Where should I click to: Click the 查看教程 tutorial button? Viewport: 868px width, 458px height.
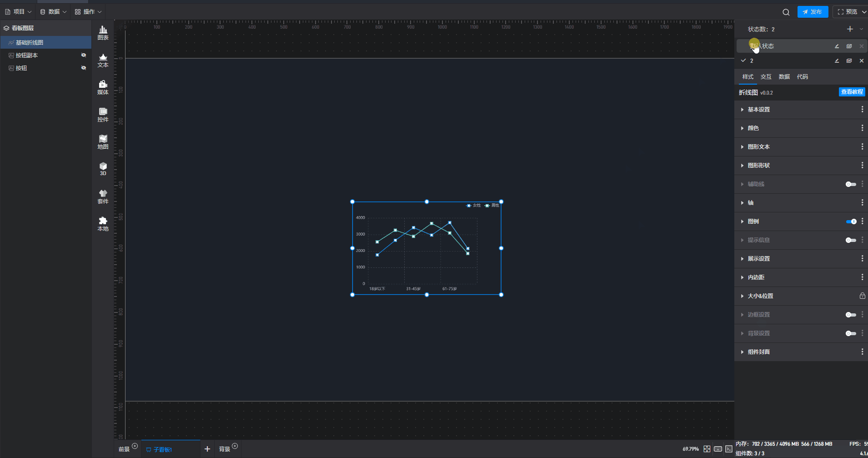tap(852, 92)
